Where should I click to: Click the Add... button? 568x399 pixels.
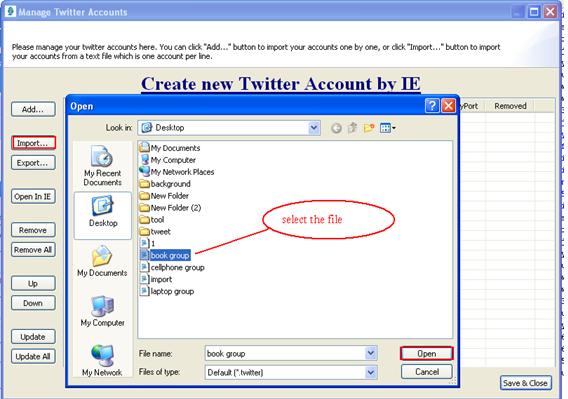click(33, 109)
